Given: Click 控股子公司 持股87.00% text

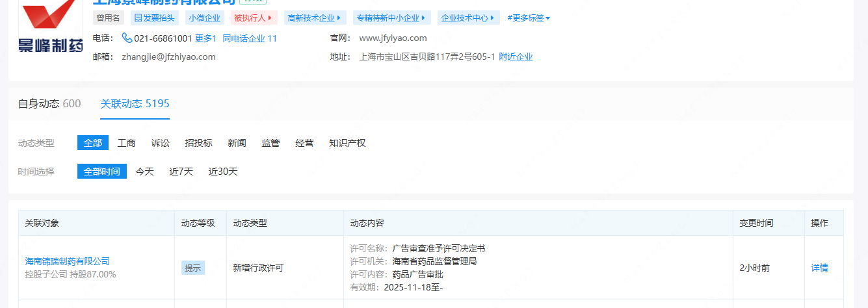Looking at the screenshot, I should tap(70, 274).
